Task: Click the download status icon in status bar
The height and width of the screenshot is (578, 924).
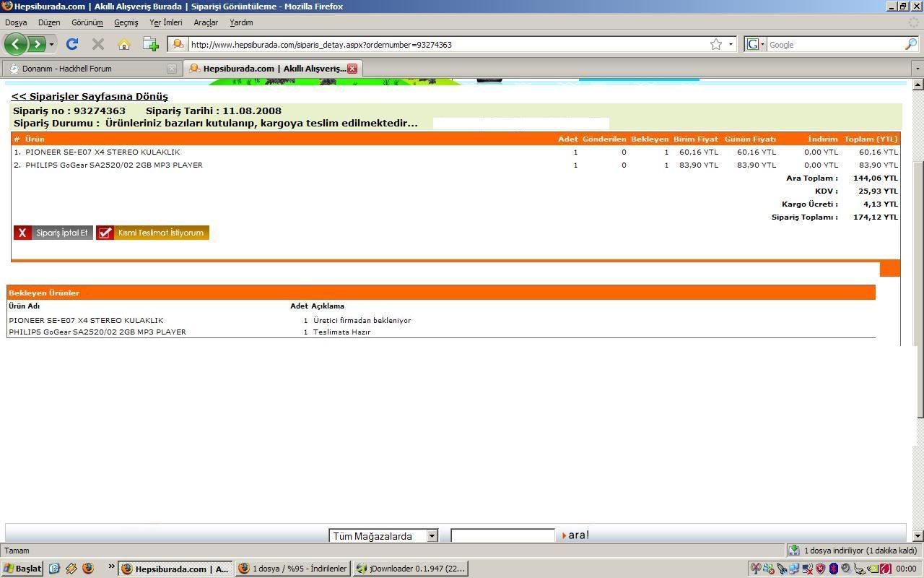Action: click(794, 551)
